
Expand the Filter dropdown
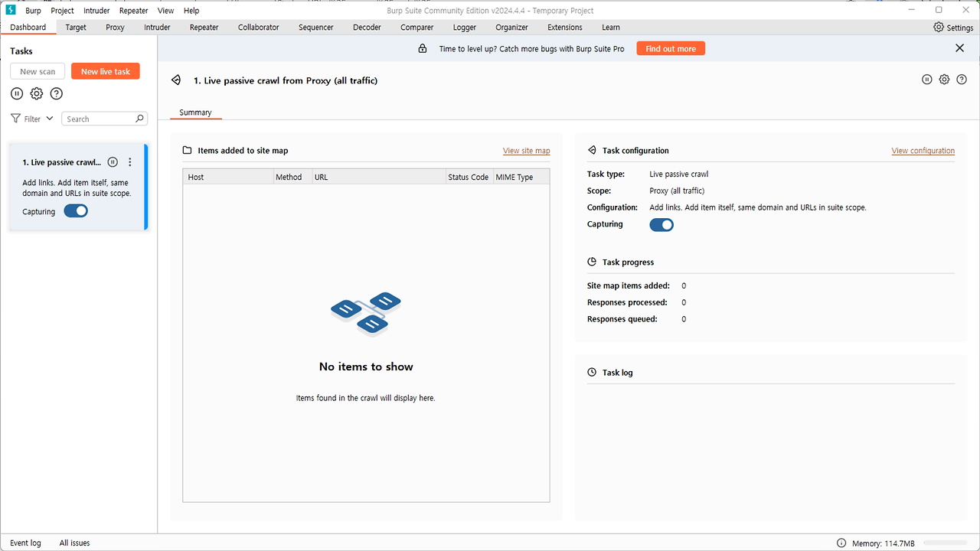point(32,119)
